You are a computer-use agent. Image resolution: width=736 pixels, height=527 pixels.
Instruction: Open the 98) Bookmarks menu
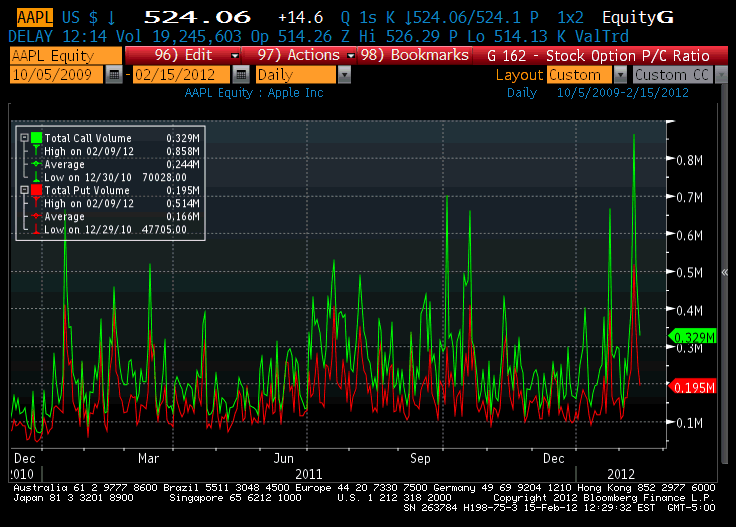415,55
